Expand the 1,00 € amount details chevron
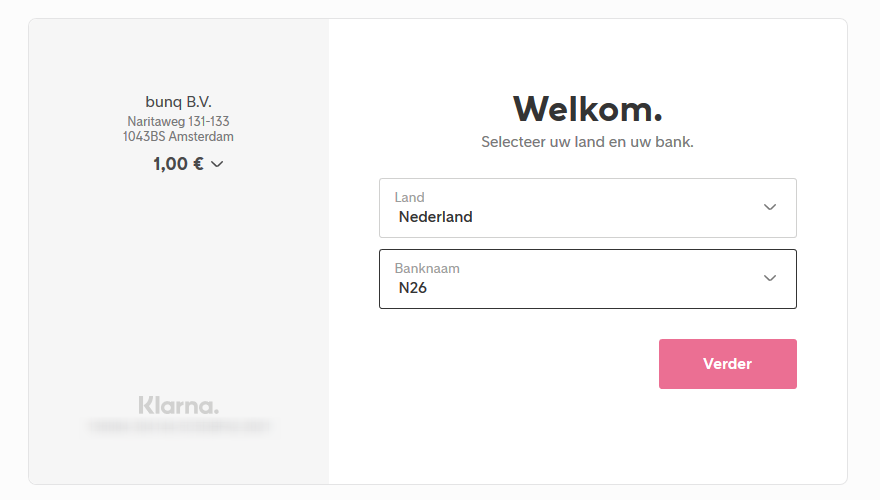This screenshot has height=500, width=880. 217,165
